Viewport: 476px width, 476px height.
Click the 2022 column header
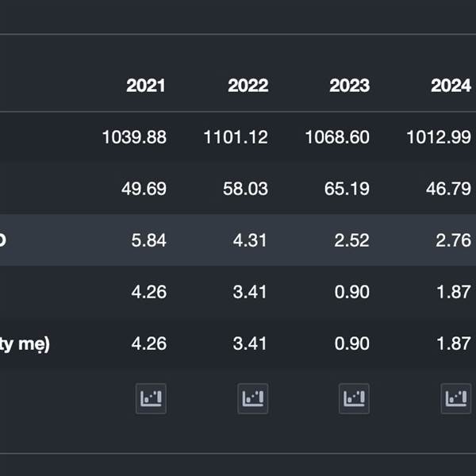[x=248, y=86]
